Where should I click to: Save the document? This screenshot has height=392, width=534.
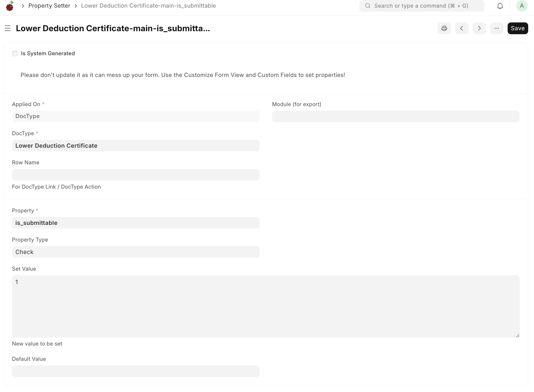point(518,28)
